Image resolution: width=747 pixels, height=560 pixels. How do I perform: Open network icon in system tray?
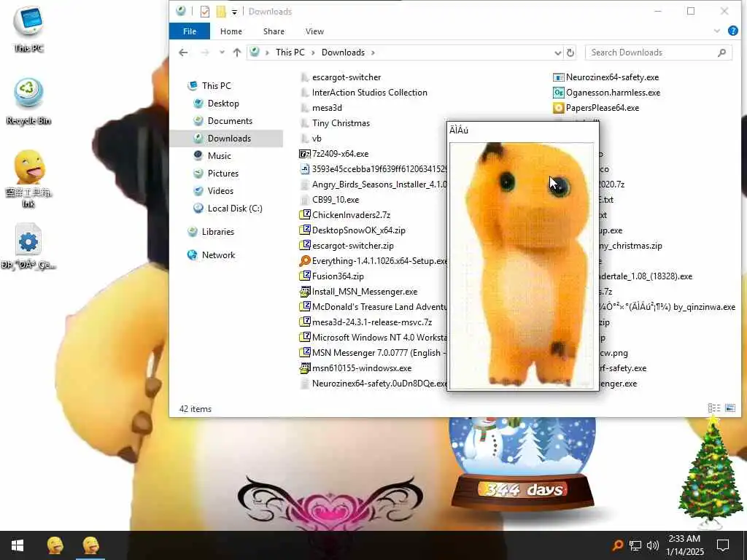pyautogui.click(x=635, y=545)
